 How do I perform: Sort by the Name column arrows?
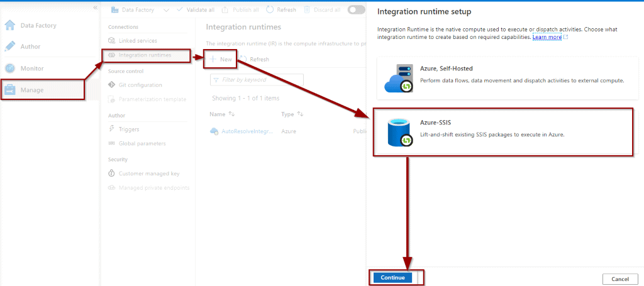click(x=231, y=114)
